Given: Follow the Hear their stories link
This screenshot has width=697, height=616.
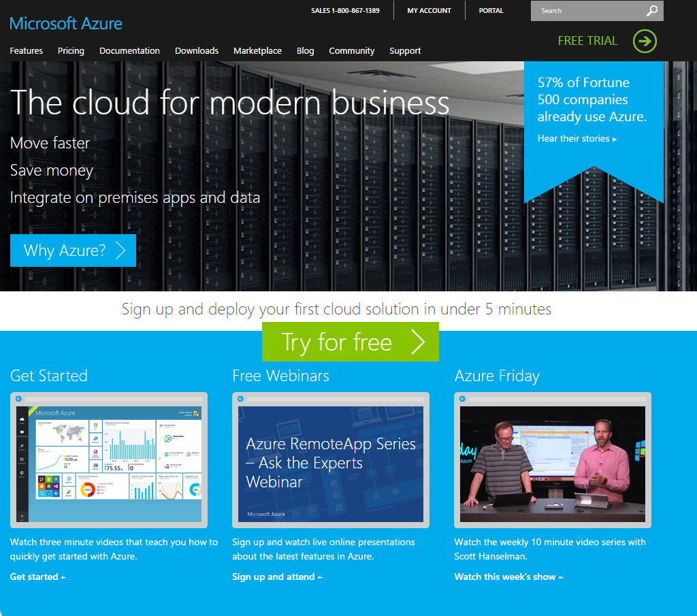Looking at the screenshot, I should [x=577, y=139].
